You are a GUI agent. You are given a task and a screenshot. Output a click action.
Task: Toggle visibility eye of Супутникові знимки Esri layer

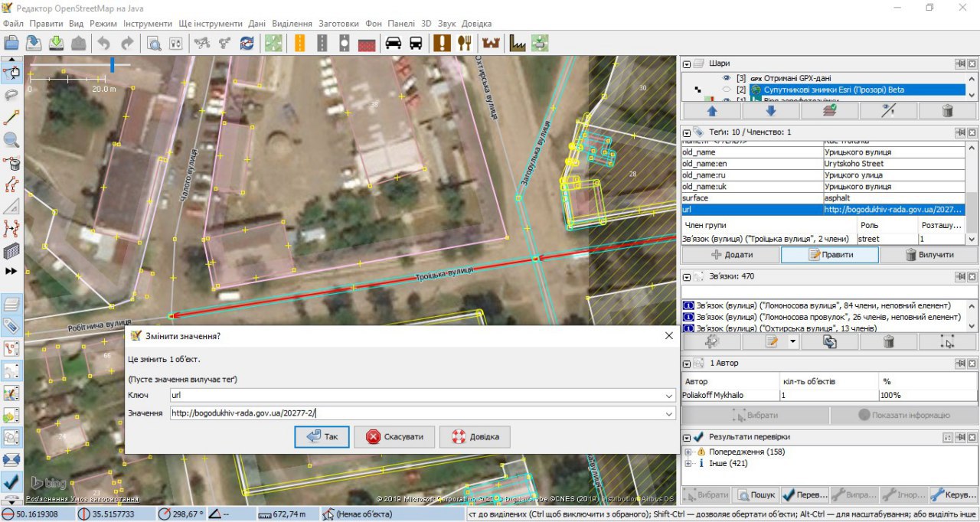[x=727, y=90]
